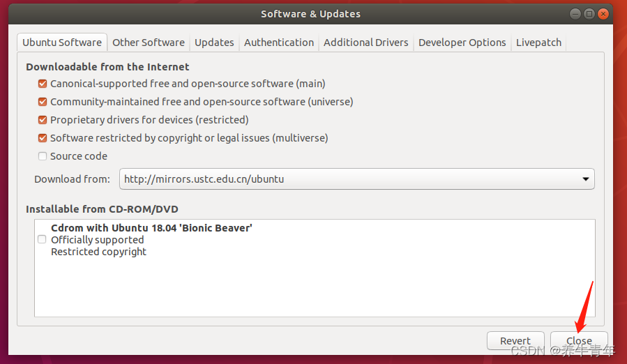
Task: Close window using the red X icon
Action: pos(603,14)
